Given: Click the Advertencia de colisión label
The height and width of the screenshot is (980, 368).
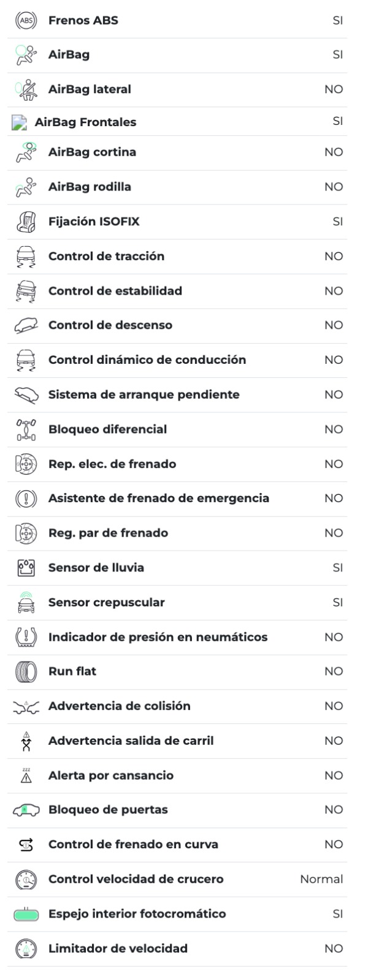Looking at the screenshot, I should (x=119, y=706).
